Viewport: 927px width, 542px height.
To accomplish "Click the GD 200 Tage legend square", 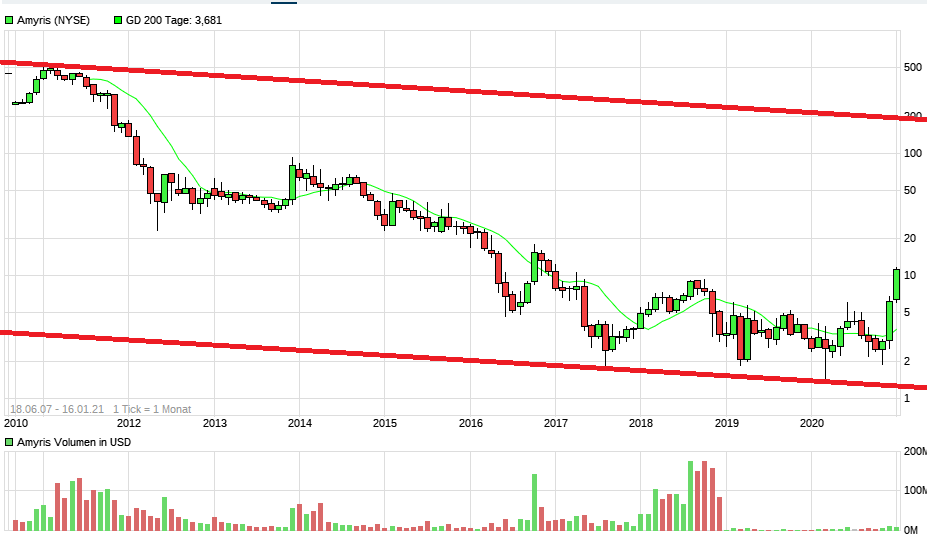I will pos(118,20).
